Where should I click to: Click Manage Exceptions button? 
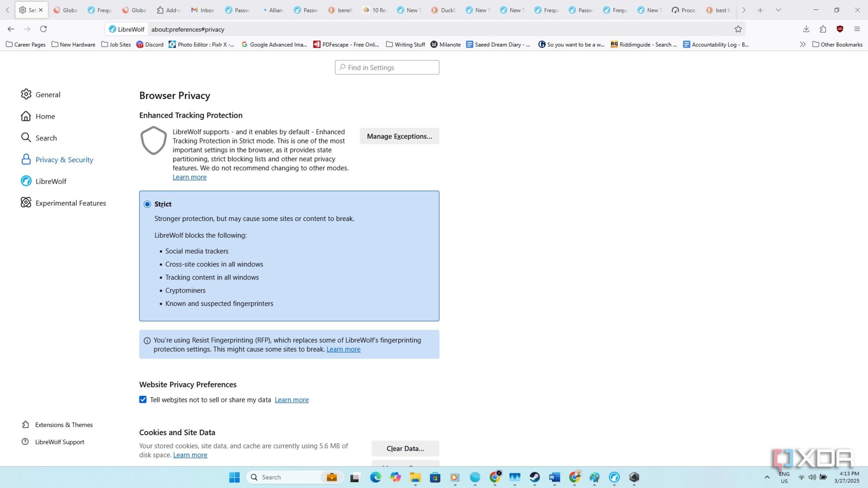[x=399, y=136]
